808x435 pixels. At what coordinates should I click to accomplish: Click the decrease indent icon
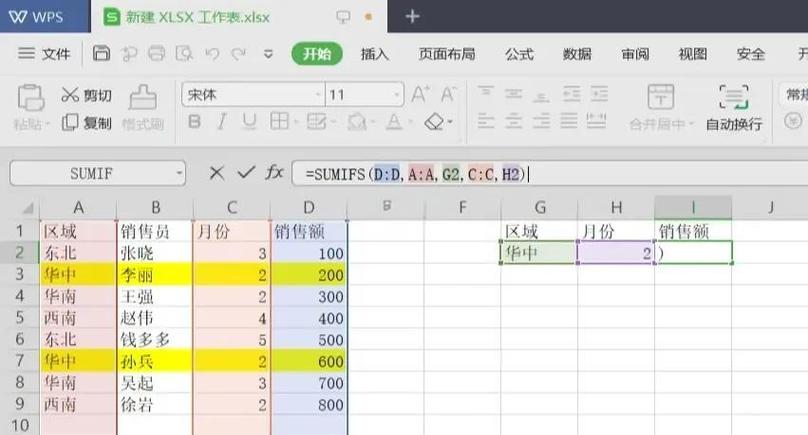click(571, 93)
